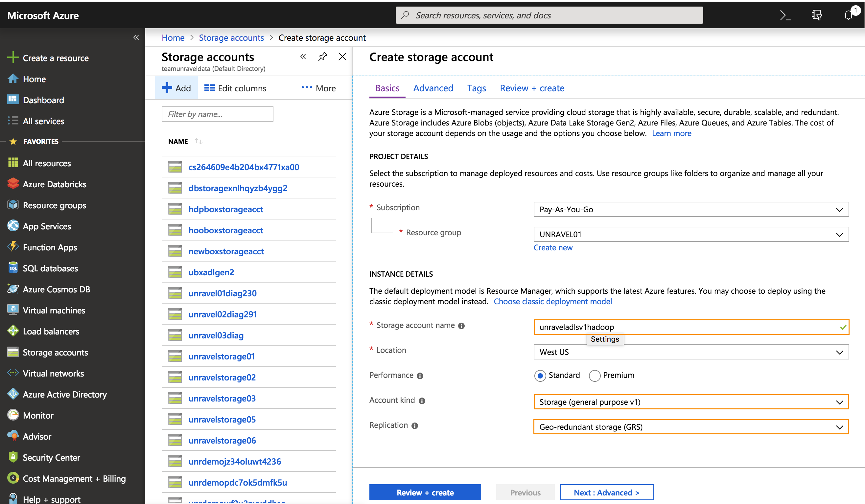
Task: Open the Virtual networks icon
Action: pyautogui.click(x=13, y=373)
